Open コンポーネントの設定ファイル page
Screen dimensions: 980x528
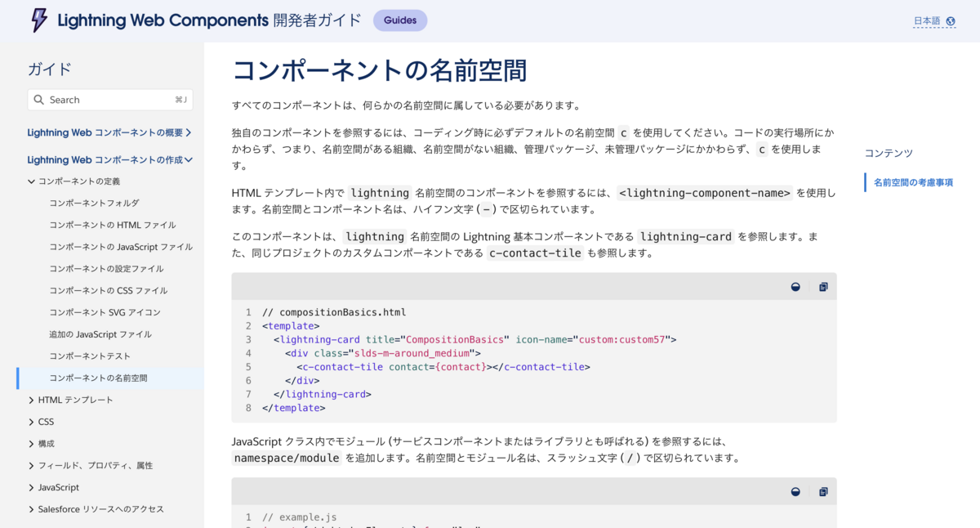(x=106, y=269)
